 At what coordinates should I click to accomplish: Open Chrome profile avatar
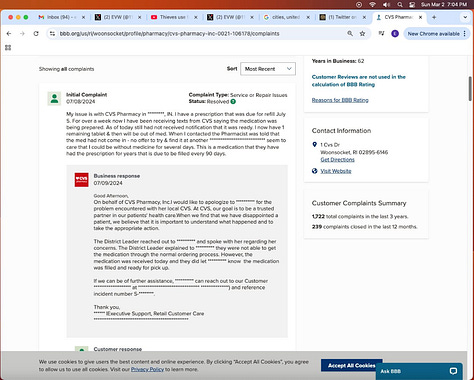coord(395,34)
